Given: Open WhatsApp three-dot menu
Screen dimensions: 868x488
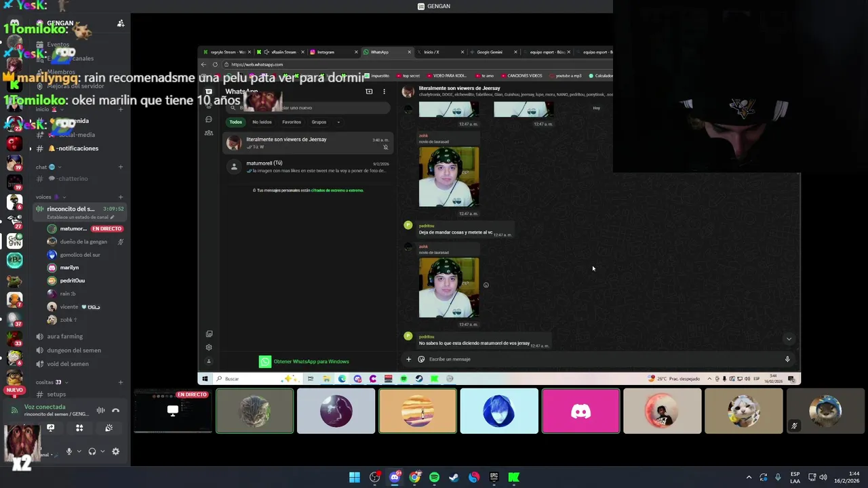Looking at the screenshot, I should coord(384,91).
